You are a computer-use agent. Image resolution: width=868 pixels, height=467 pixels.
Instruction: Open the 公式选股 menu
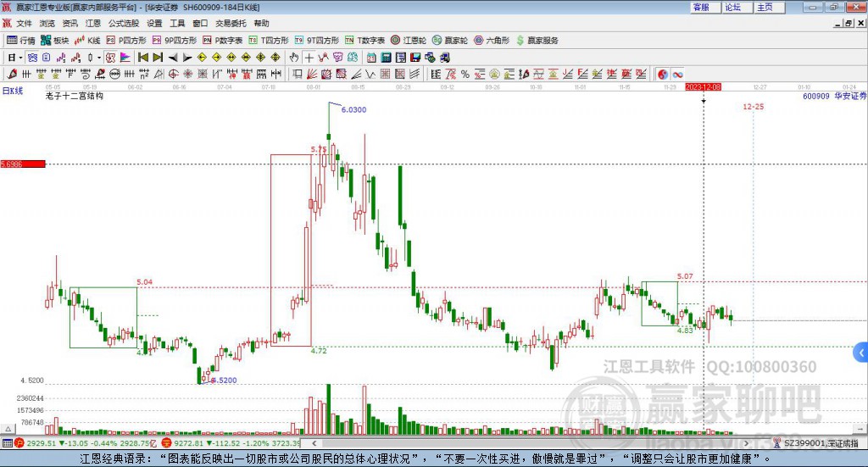124,23
